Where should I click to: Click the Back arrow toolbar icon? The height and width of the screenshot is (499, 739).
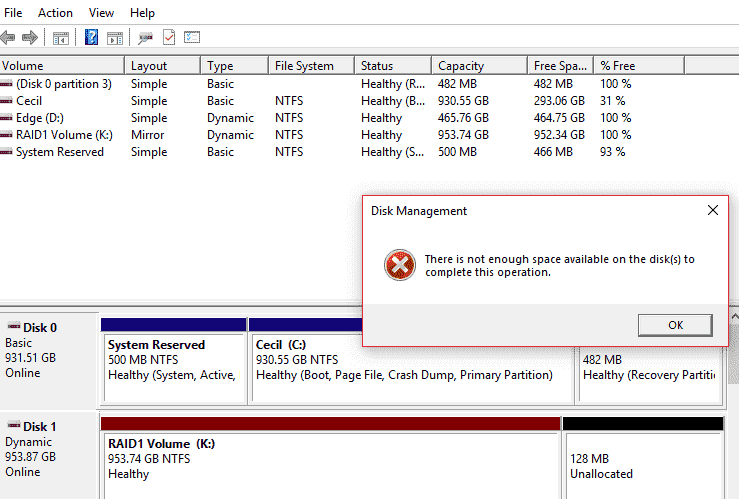8,38
